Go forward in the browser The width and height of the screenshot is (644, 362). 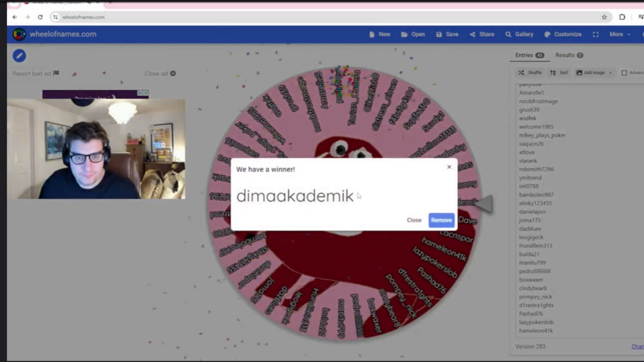(28, 17)
